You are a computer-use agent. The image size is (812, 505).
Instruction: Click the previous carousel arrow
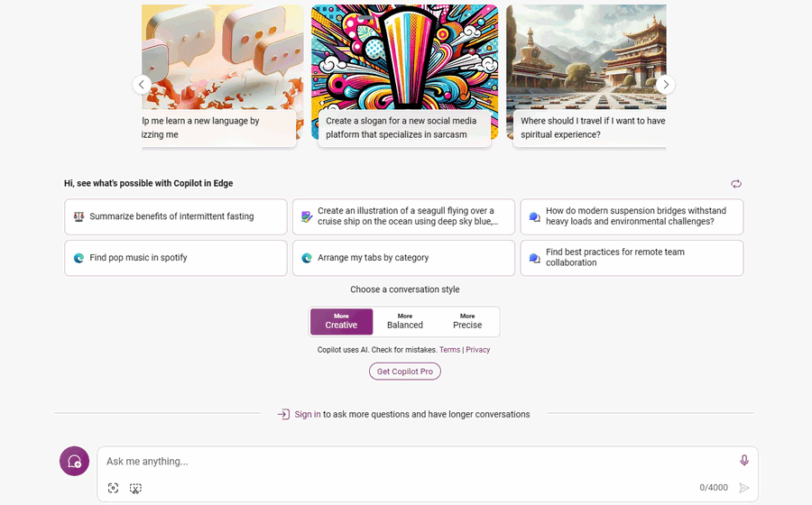click(x=142, y=85)
